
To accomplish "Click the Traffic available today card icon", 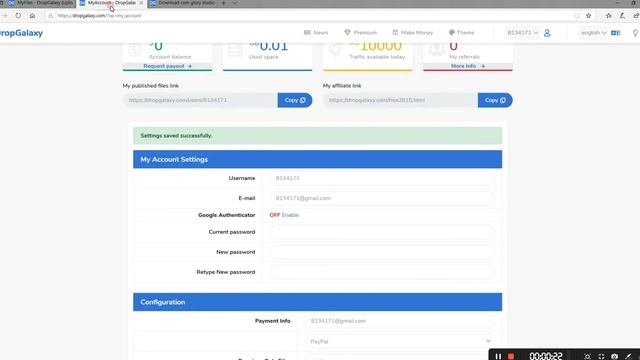I will pyautogui.click(x=336, y=50).
